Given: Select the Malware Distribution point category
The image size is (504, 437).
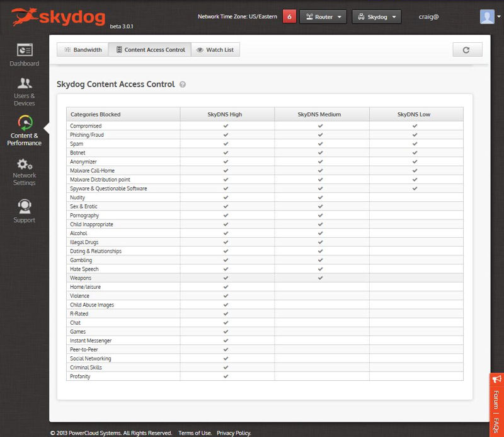Looking at the screenshot, I should click(100, 180).
